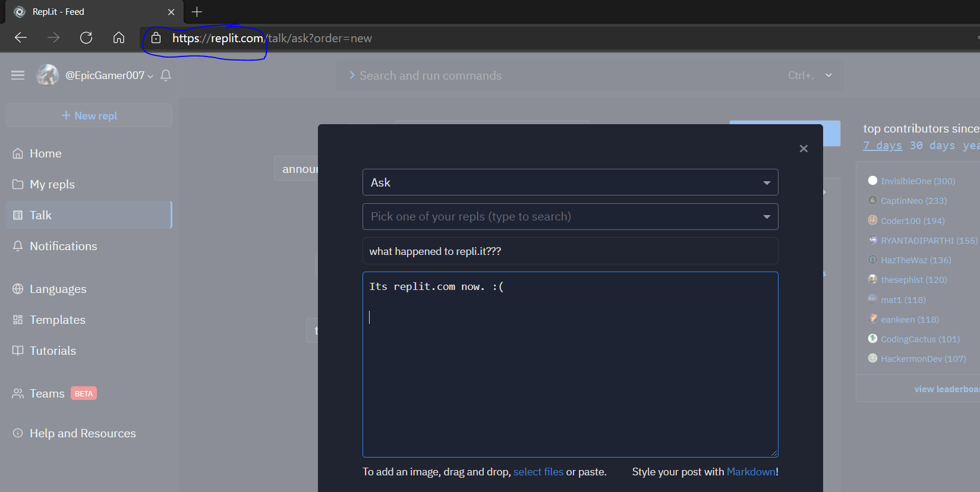Go to Home in sidebar
Screen dimensions: 980x492
(89, 153)
